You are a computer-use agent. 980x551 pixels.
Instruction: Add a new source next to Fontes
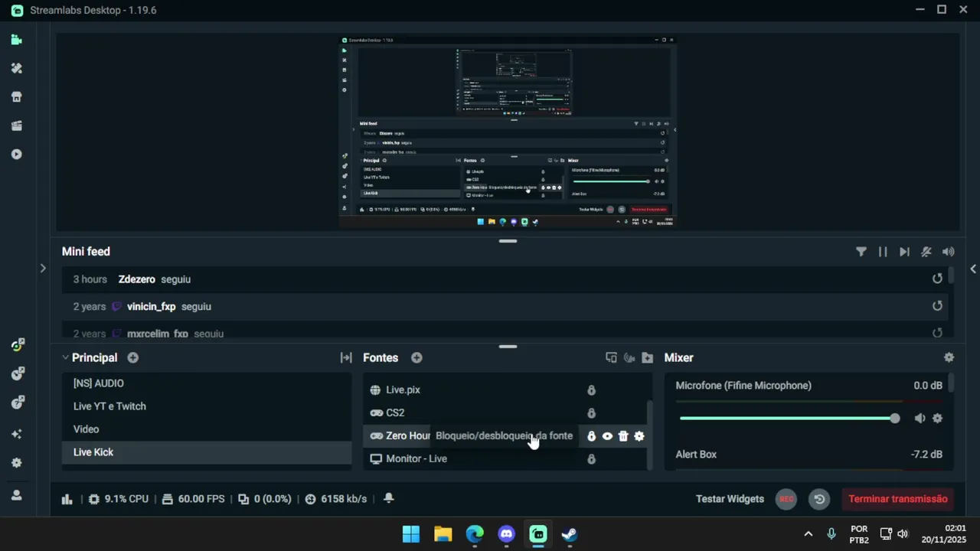tap(416, 357)
